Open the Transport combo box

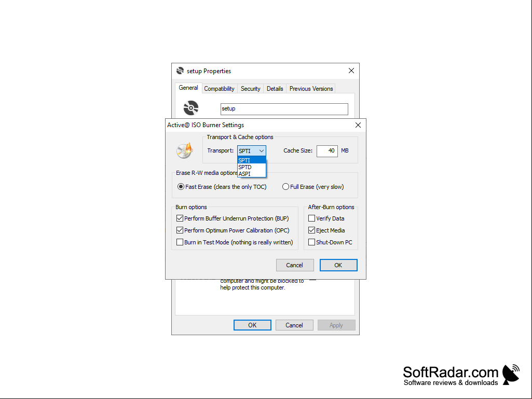coord(251,150)
